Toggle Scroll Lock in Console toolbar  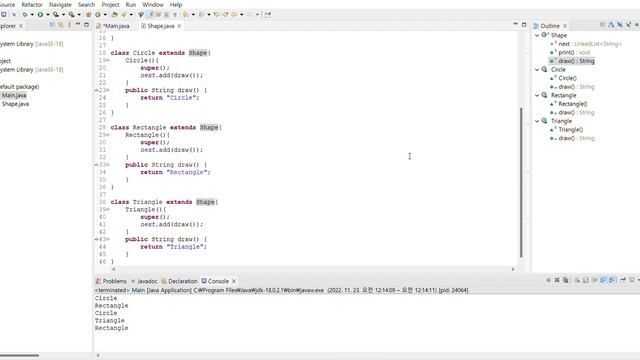pos(586,280)
